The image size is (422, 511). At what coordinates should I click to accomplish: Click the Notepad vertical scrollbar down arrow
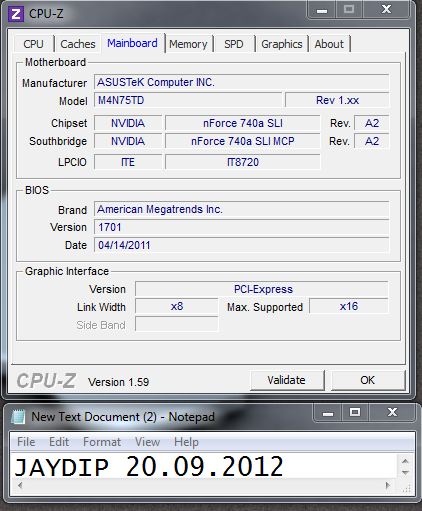pyautogui.click(x=406, y=473)
